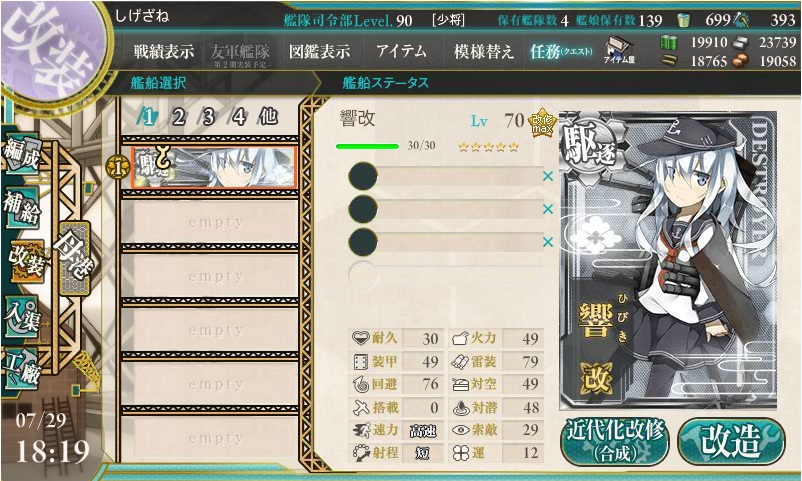Remove equipment from second slot with X

(548, 209)
